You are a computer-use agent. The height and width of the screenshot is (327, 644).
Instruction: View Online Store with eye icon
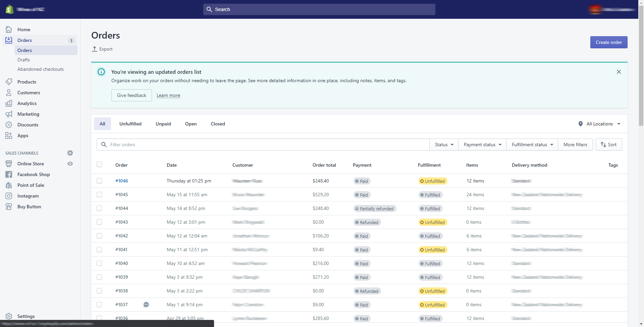pyautogui.click(x=70, y=164)
